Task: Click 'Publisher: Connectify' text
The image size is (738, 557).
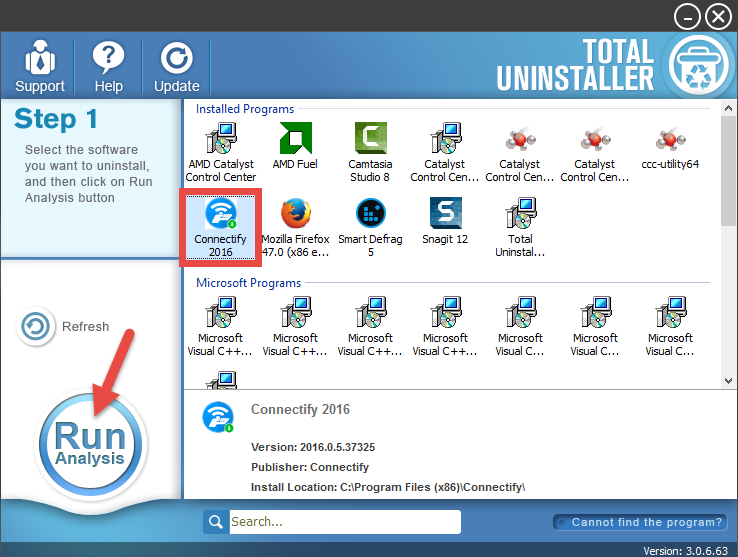Action: (310, 467)
